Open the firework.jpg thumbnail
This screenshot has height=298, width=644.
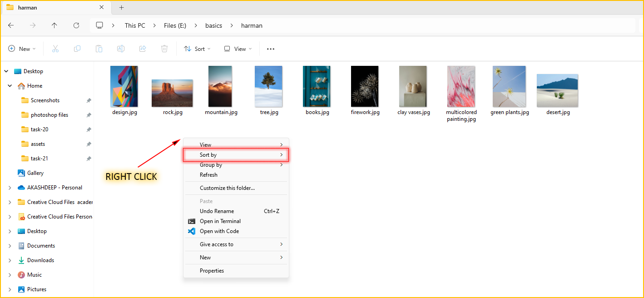click(x=365, y=87)
